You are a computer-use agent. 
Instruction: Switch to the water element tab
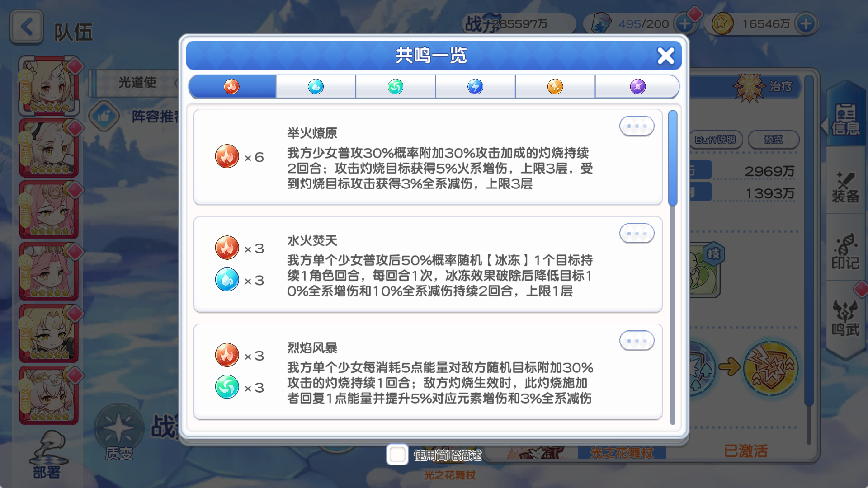316,86
